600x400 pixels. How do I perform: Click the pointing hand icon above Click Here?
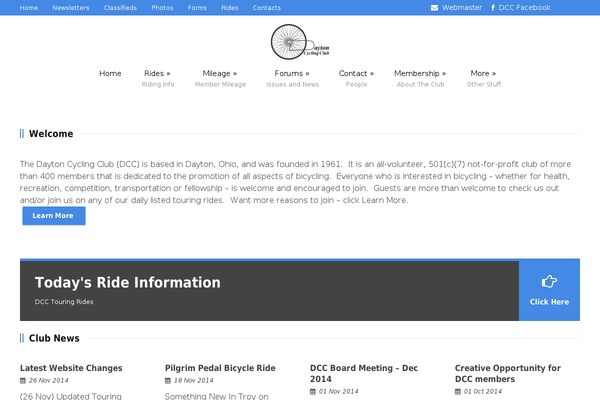click(549, 281)
